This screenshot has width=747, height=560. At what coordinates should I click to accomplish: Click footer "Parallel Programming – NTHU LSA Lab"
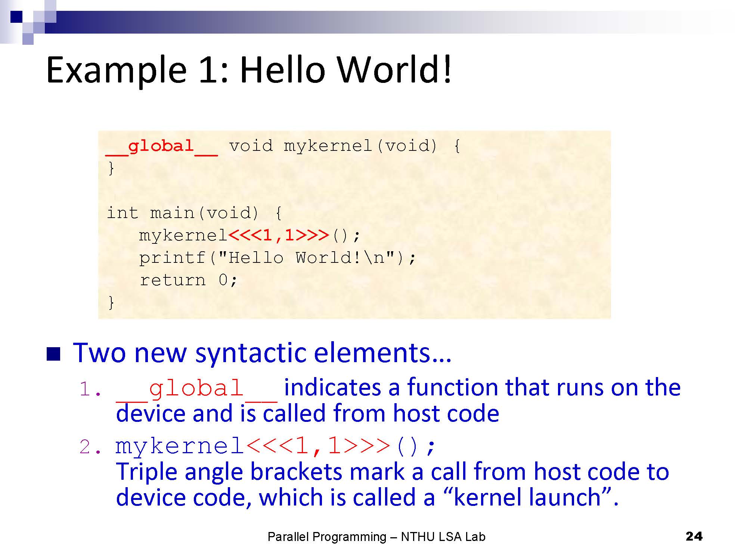(x=376, y=537)
